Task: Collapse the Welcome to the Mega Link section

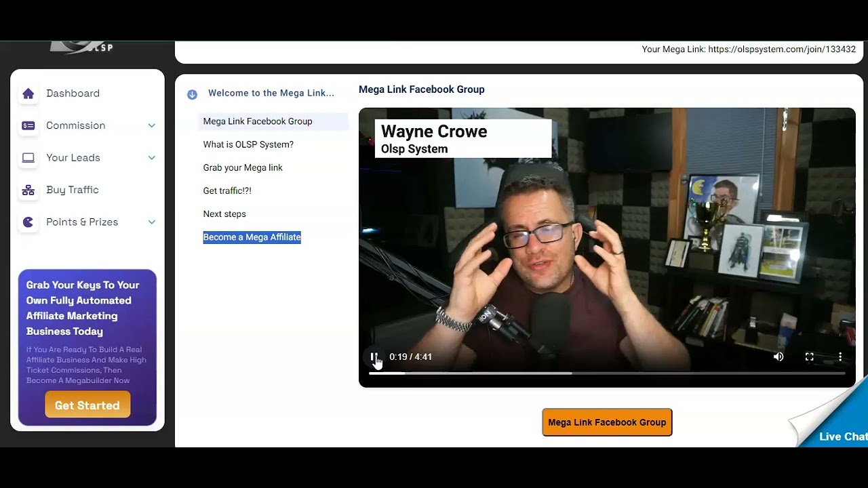Action: [192, 94]
